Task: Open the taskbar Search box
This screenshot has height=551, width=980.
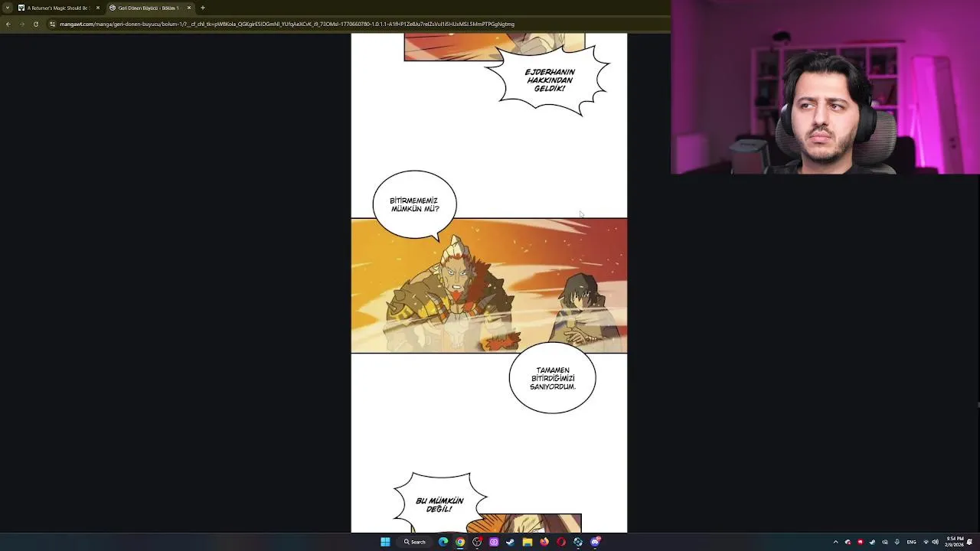Action: 415,542
